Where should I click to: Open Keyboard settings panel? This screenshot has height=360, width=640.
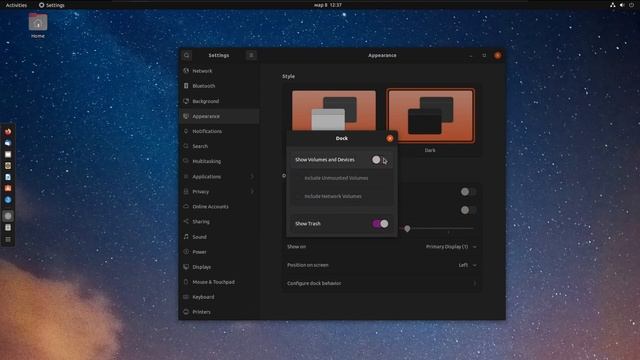(219, 297)
